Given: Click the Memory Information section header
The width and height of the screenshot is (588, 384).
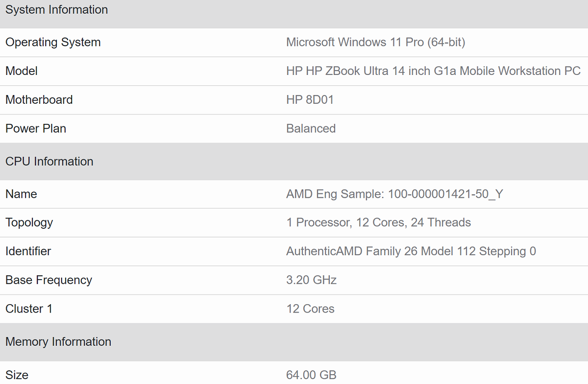Looking at the screenshot, I should click(58, 342).
